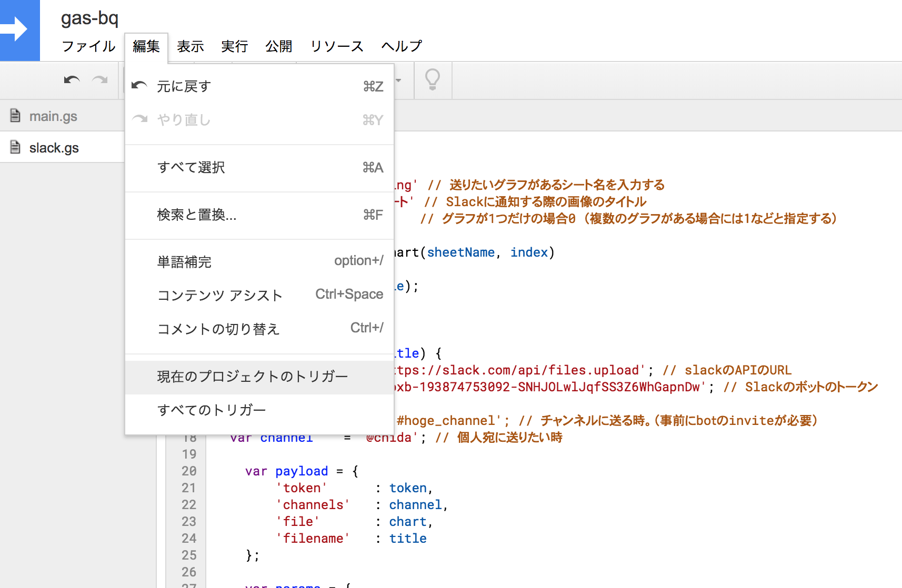Image resolution: width=902 pixels, height=588 pixels.
Task: Select slack.gs in the file list
Action: click(x=54, y=148)
